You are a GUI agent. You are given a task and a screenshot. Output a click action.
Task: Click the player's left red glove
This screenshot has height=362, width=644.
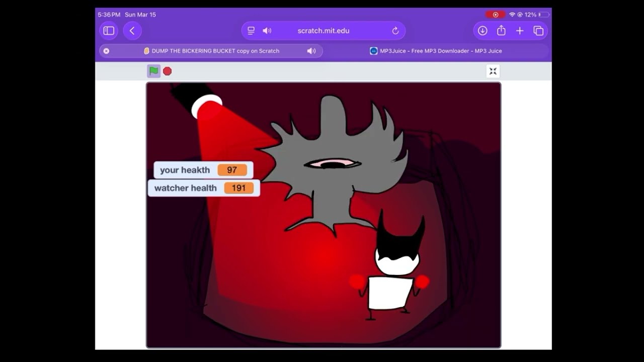(x=357, y=282)
